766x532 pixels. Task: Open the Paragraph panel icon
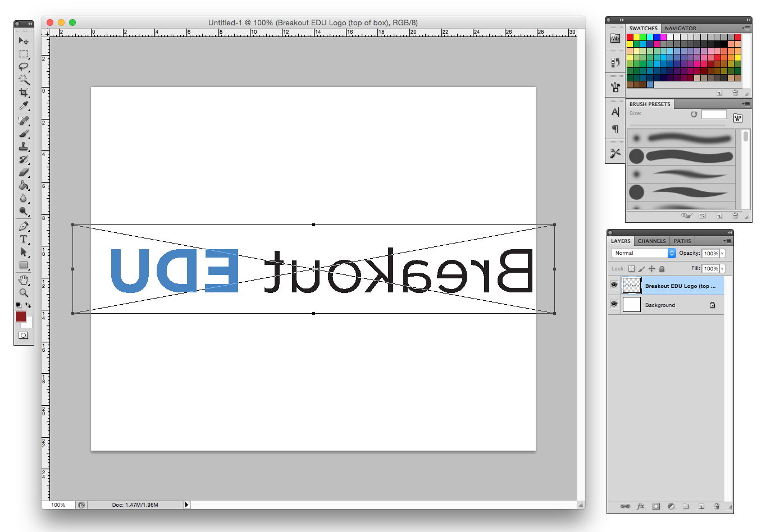(x=615, y=129)
